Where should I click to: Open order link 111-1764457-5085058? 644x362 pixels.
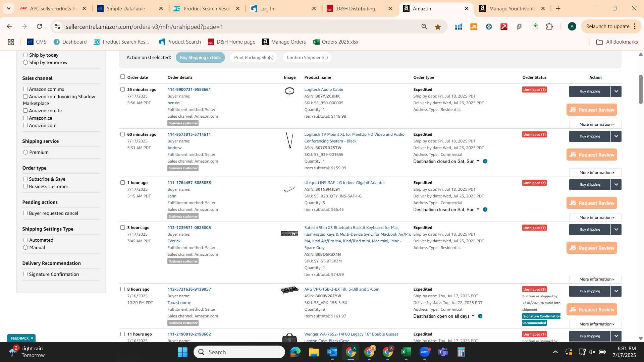coord(189,183)
